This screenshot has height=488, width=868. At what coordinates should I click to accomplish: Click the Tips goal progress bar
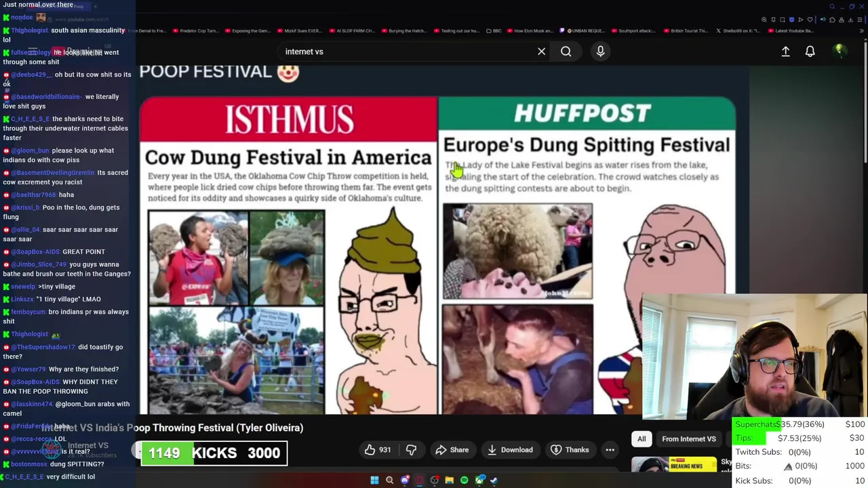(800, 438)
